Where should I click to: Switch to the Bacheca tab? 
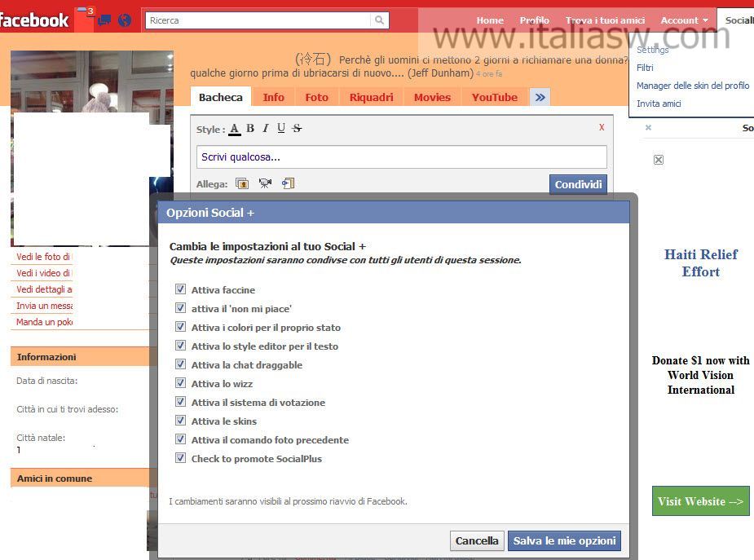(221, 97)
